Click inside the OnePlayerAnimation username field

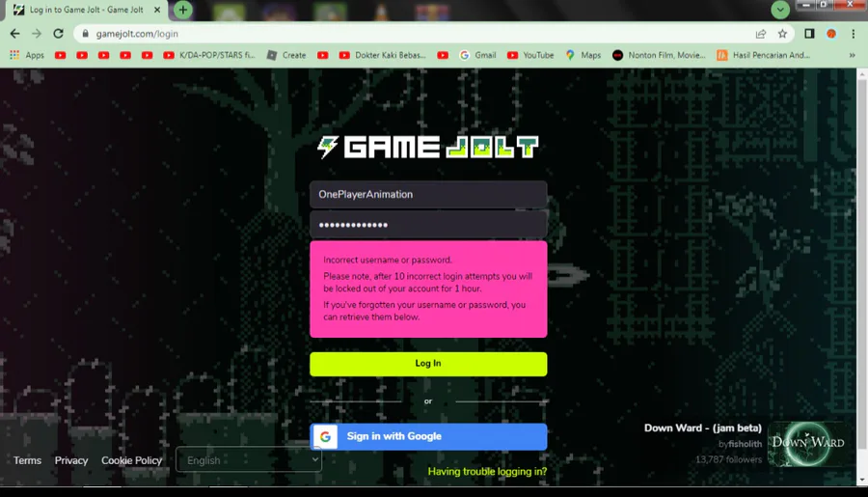(428, 195)
